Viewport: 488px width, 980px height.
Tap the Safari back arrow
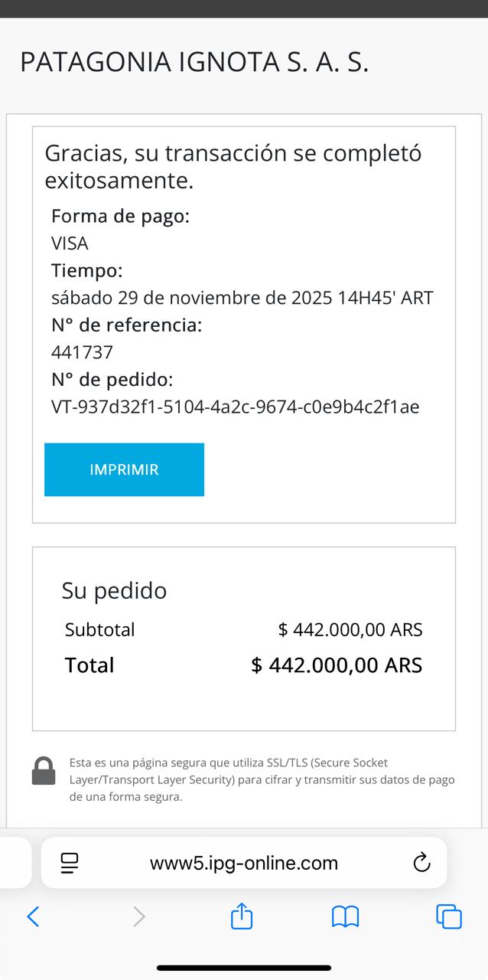[33, 916]
